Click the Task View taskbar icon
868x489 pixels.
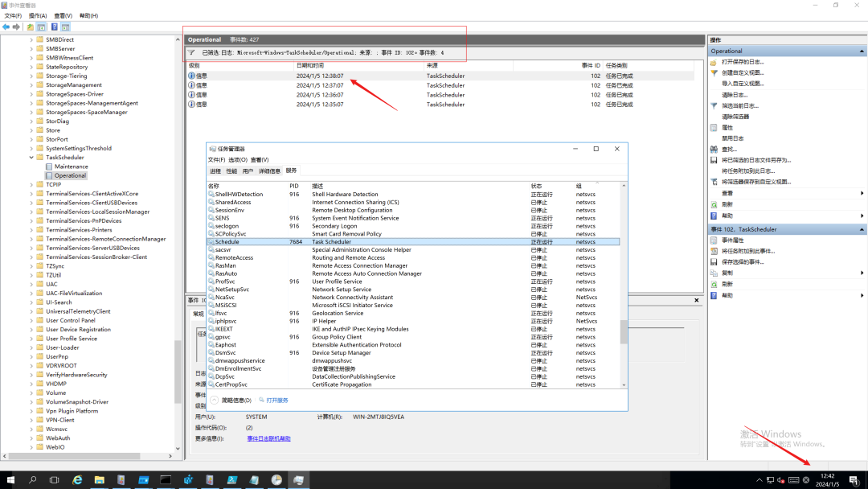(54, 479)
